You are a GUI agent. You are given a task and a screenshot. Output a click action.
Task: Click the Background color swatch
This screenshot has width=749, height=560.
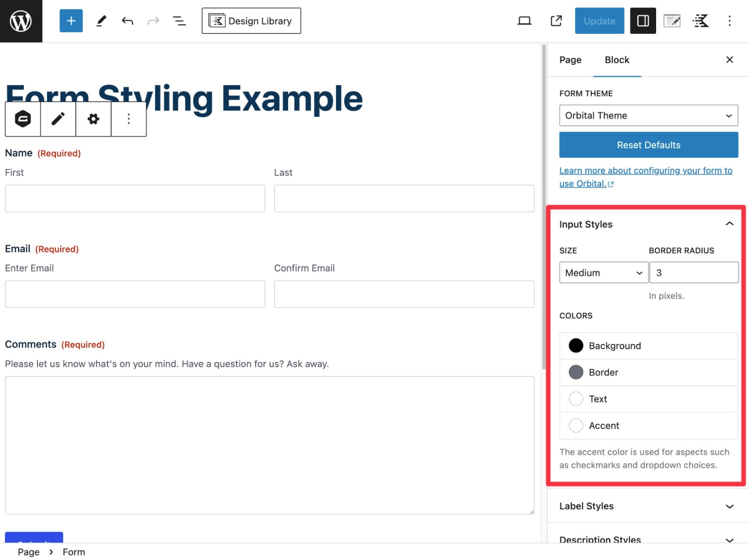tap(576, 345)
